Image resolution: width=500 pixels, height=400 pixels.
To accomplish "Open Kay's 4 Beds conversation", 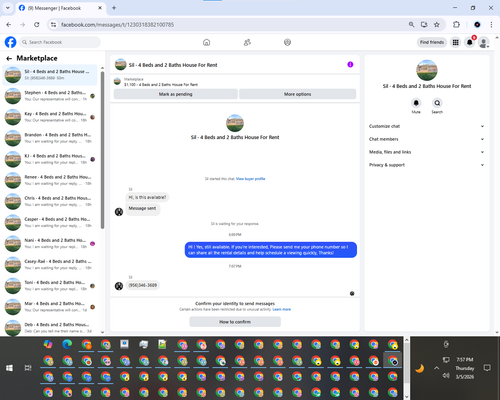I will click(50, 117).
